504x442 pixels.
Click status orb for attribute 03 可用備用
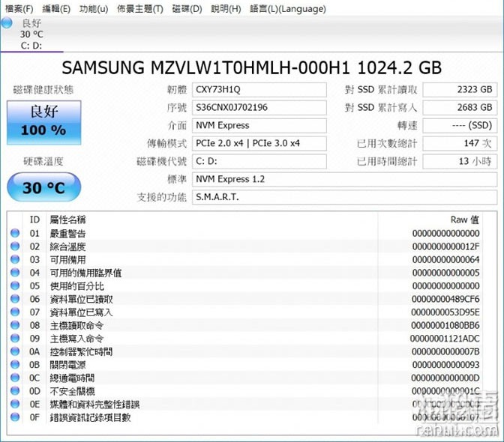15,259
